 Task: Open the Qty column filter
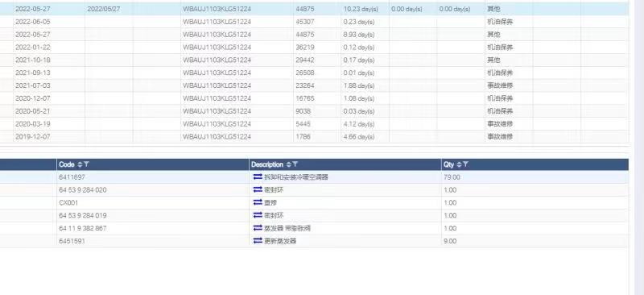tap(466, 164)
